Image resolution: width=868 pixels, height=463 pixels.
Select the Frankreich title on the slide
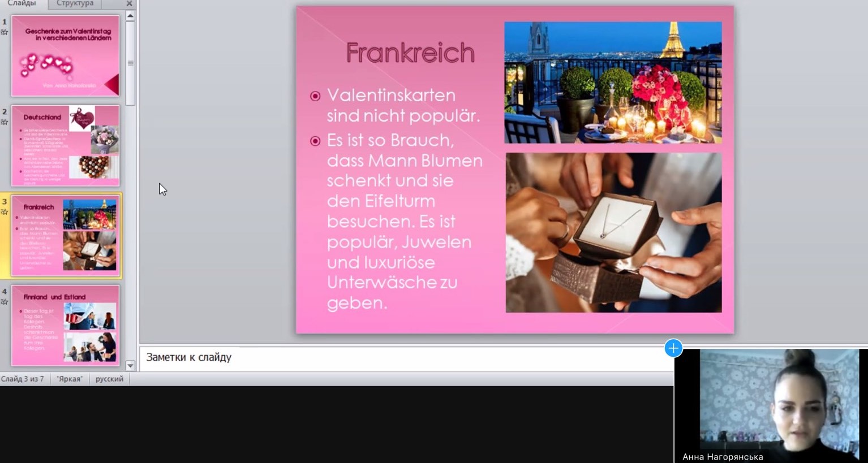[410, 53]
